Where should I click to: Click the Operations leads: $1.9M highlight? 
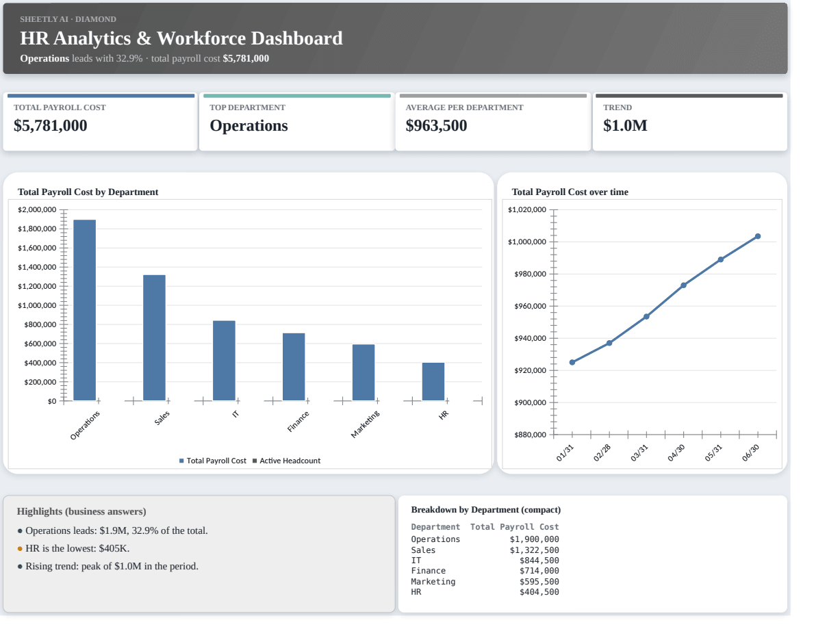(x=116, y=530)
